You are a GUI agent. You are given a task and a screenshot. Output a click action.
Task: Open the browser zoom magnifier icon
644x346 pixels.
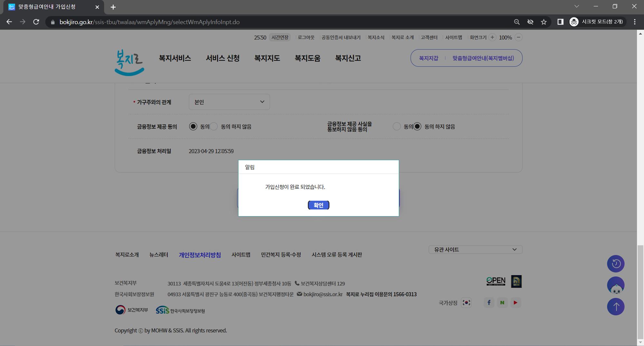pyautogui.click(x=517, y=22)
